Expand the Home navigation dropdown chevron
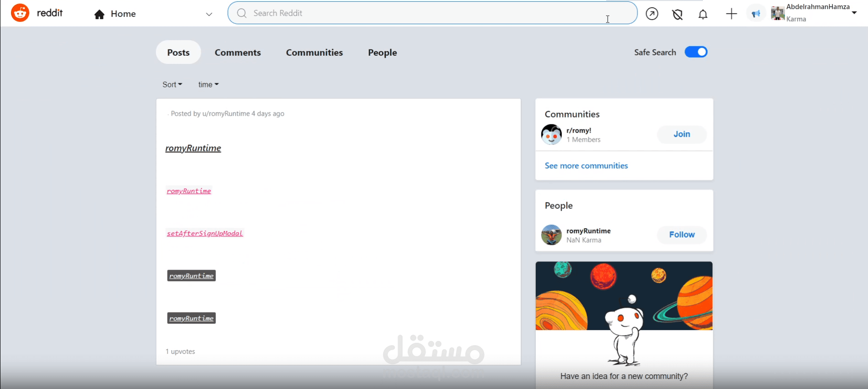 [209, 14]
